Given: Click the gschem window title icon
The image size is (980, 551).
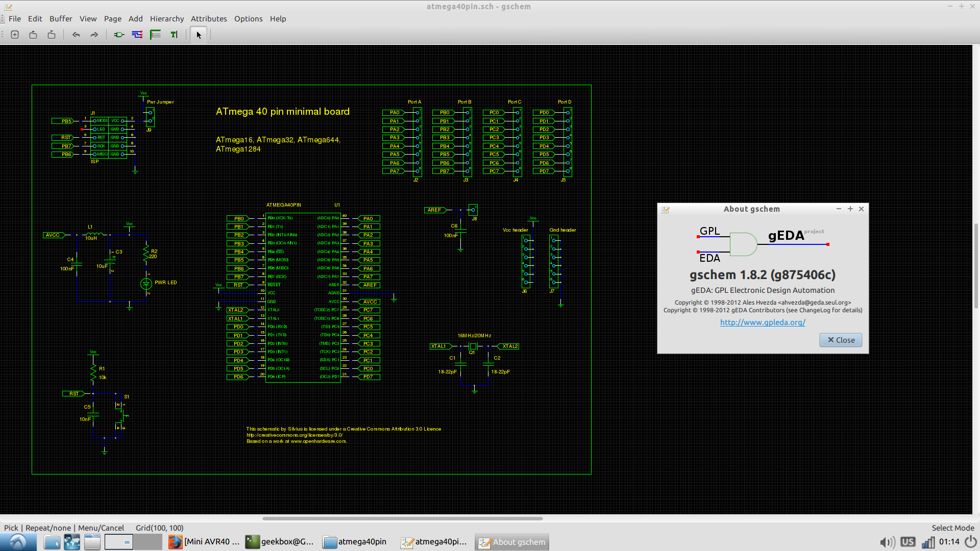Looking at the screenshot, I should (x=8, y=7).
